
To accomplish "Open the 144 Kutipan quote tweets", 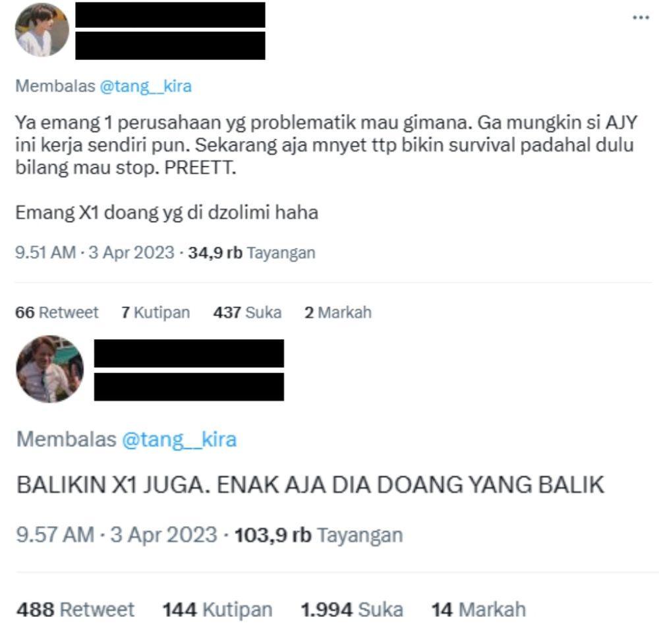I will (x=217, y=609).
